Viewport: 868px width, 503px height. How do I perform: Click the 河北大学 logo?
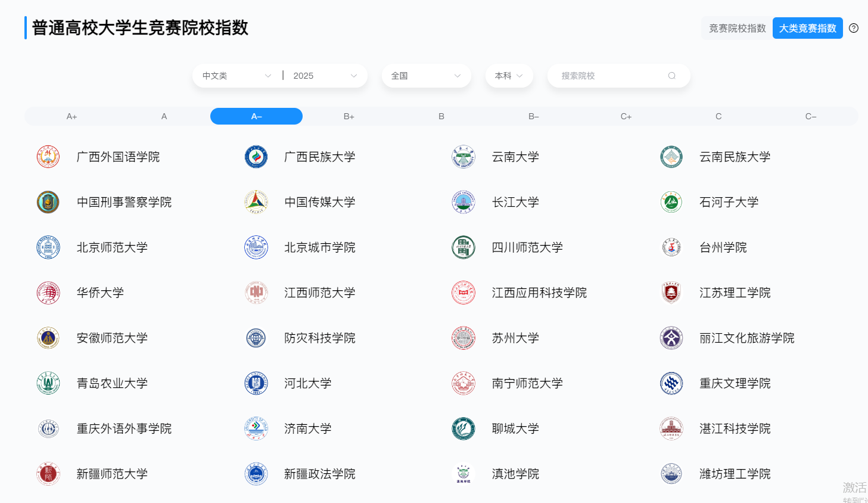pyautogui.click(x=256, y=383)
